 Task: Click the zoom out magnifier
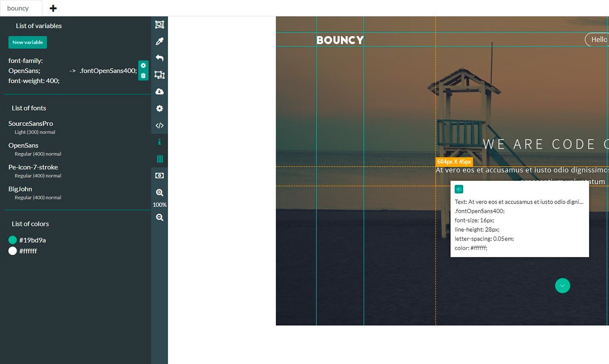[x=160, y=217]
